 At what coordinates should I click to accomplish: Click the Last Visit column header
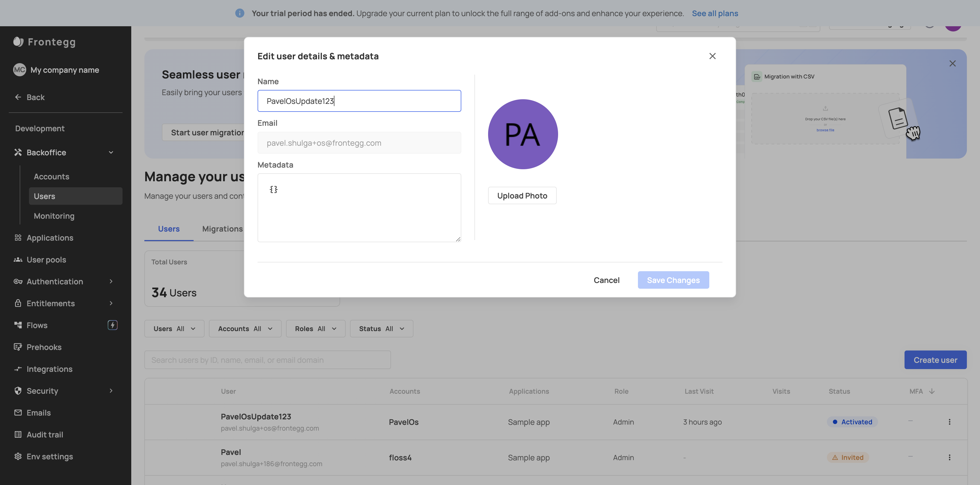(699, 391)
